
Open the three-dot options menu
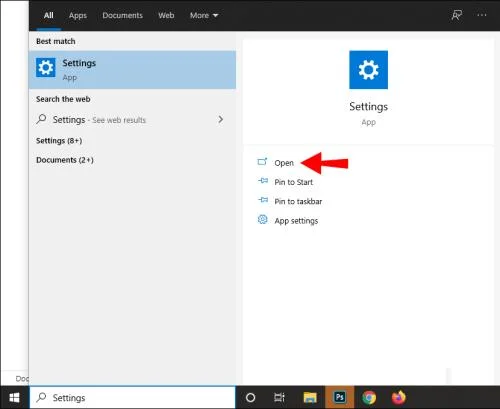[x=482, y=15]
